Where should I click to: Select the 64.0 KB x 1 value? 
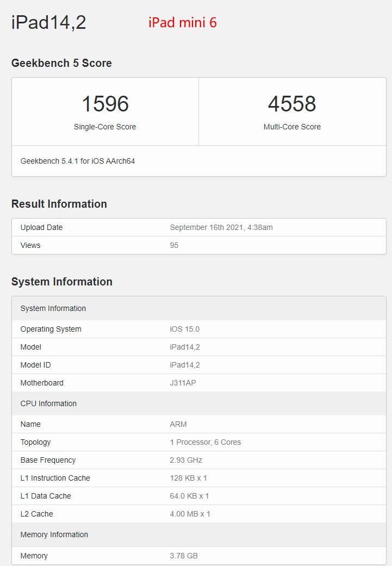(x=190, y=496)
